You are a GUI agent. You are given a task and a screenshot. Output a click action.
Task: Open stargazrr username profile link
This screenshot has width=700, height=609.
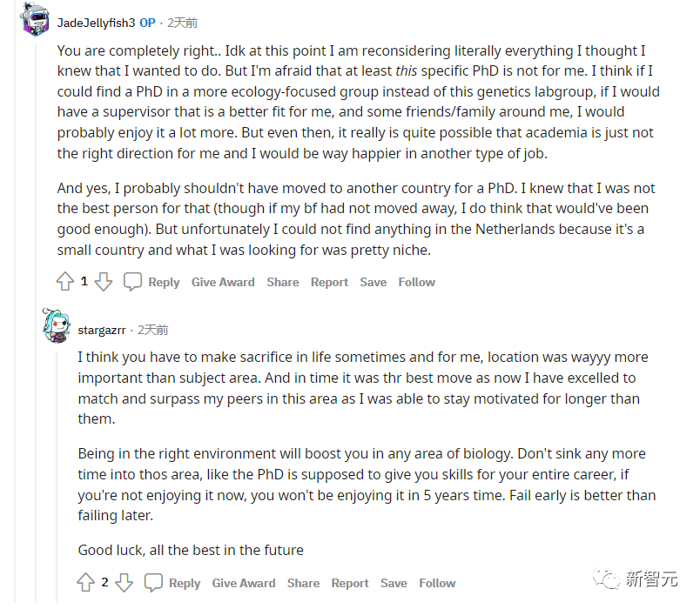103,331
